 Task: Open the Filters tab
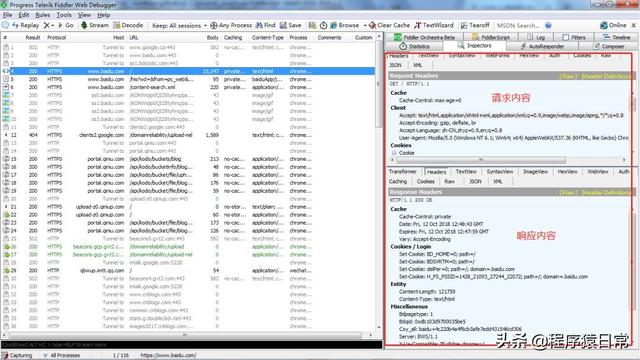click(574, 37)
